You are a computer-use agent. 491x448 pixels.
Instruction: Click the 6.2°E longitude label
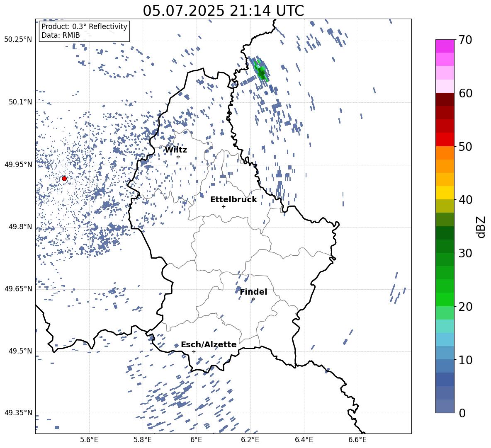250,440
